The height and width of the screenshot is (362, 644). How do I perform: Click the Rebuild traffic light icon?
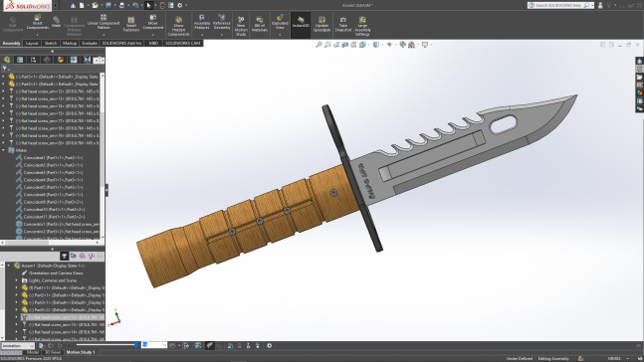coord(162,5)
